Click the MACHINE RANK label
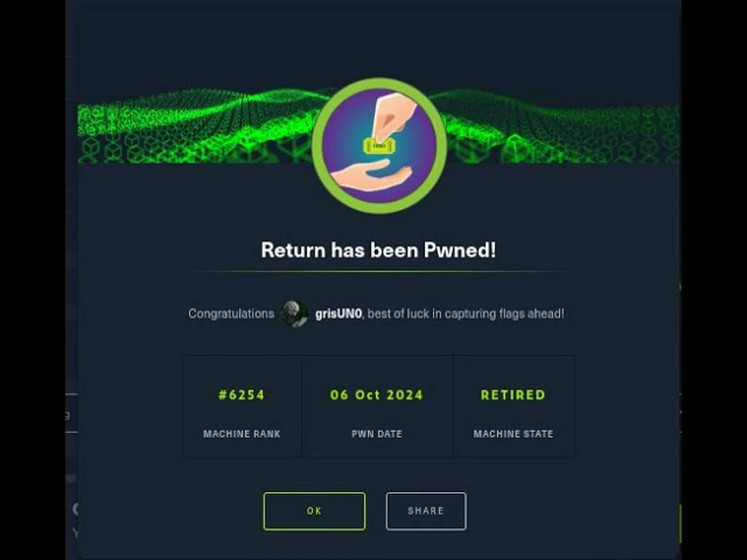Viewport: 747px width, 560px height. 242,434
